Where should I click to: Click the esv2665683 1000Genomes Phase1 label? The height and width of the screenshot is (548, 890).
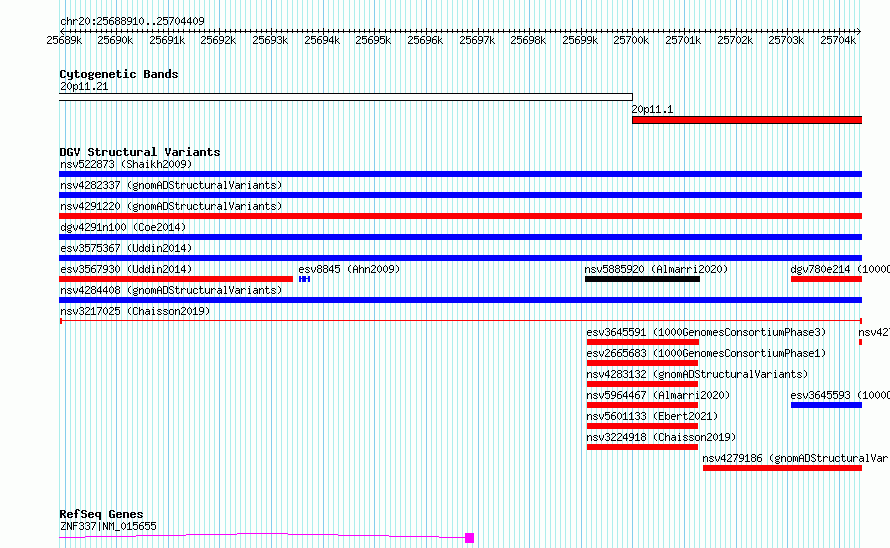point(706,353)
